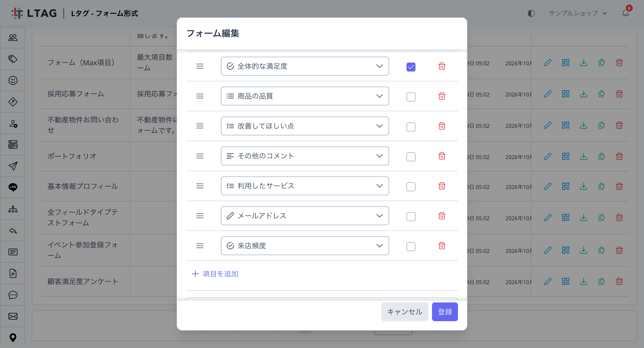The image size is (644, 348).
Task: Remove the 改善してほしい点 item via trash icon
Action: click(x=442, y=126)
